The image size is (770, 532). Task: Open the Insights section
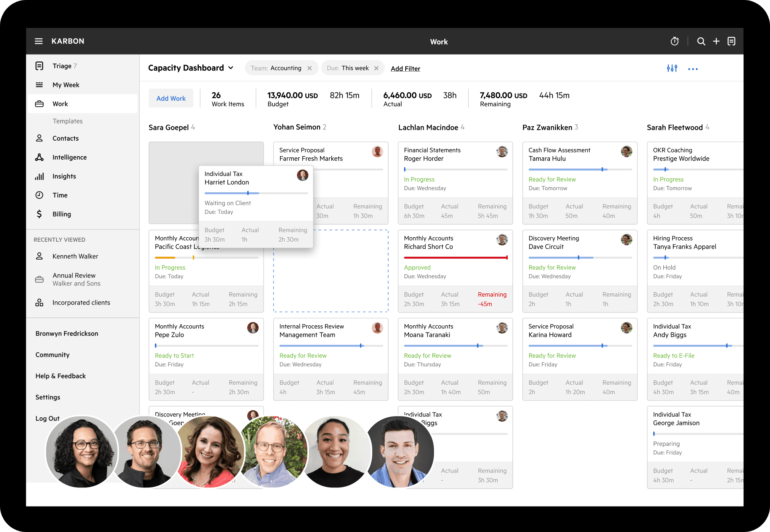[64, 176]
